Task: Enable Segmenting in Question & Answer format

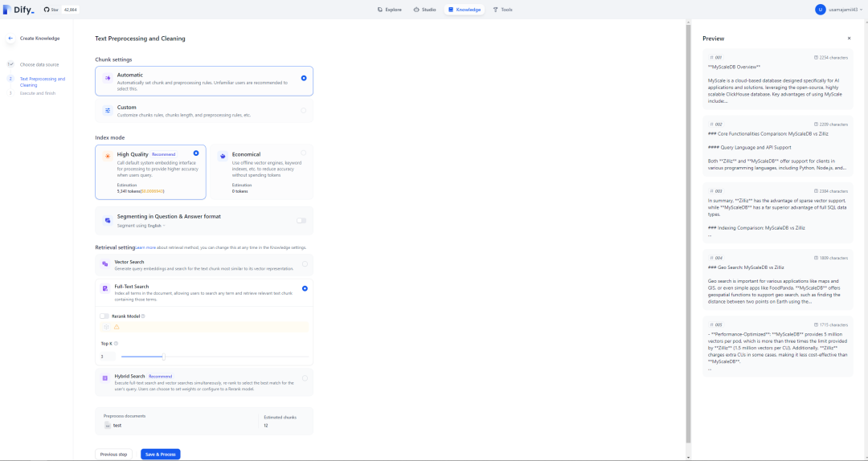Action: (301, 220)
